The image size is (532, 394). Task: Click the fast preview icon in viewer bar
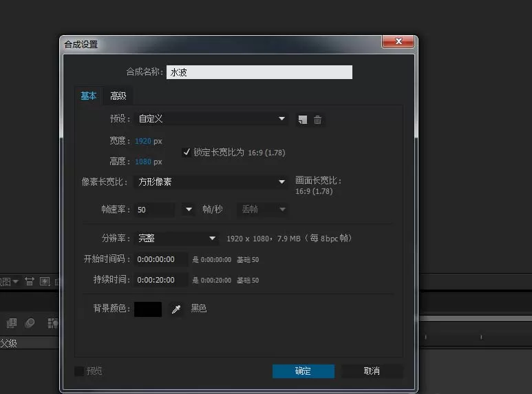point(45,281)
